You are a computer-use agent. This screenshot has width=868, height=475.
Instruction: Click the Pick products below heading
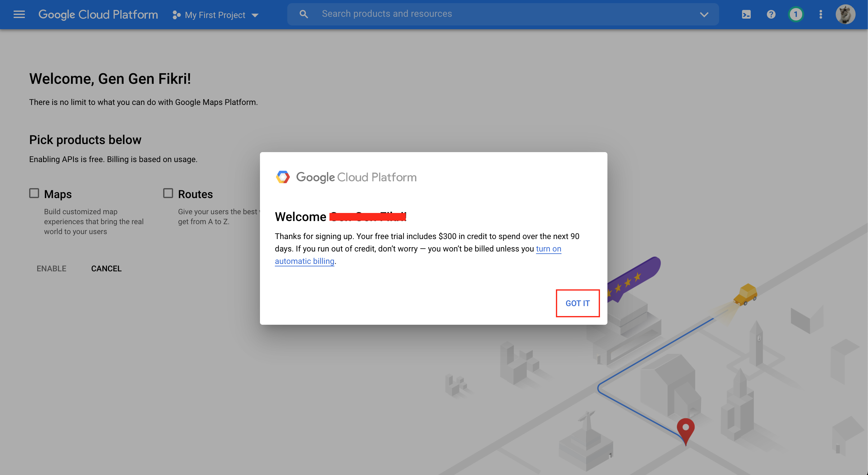point(85,140)
